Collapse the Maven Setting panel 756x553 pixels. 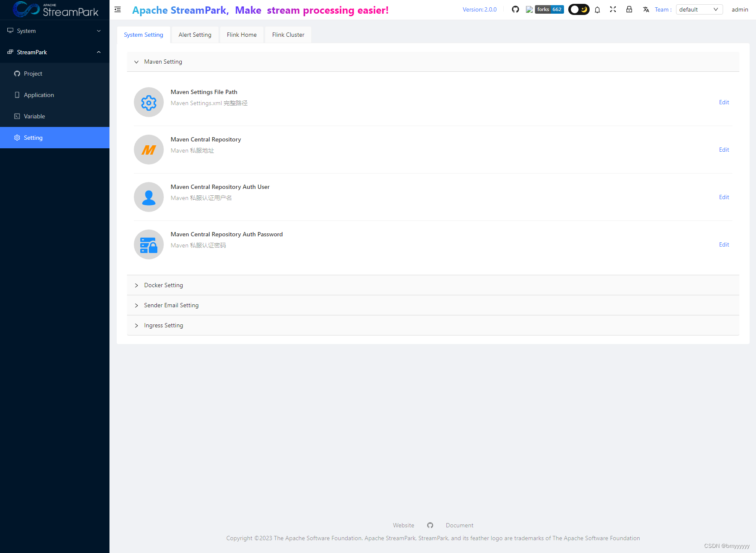point(433,62)
